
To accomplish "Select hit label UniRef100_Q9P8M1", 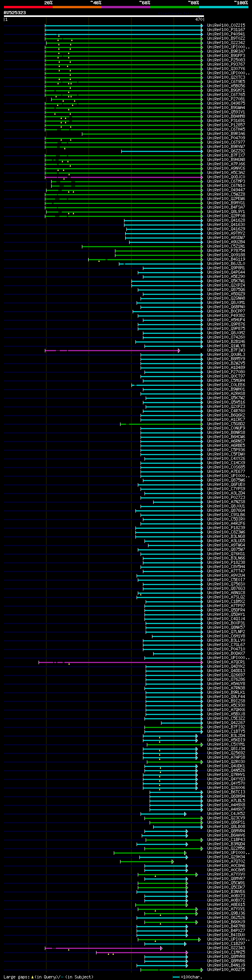I will pos(226,268).
